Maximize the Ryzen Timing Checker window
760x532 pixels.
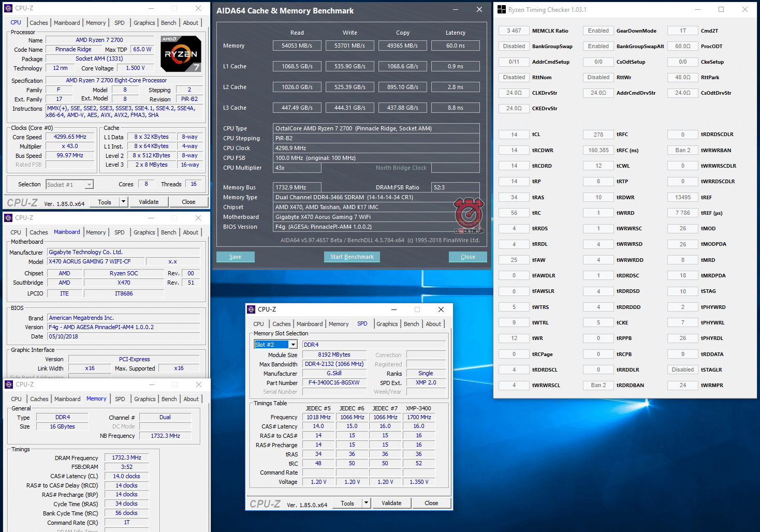(x=721, y=9)
